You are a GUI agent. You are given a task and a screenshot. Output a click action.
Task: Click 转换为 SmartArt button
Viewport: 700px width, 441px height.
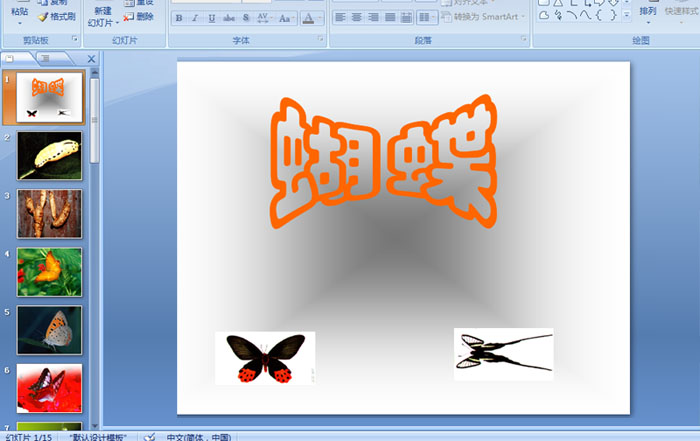tap(483, 17)
